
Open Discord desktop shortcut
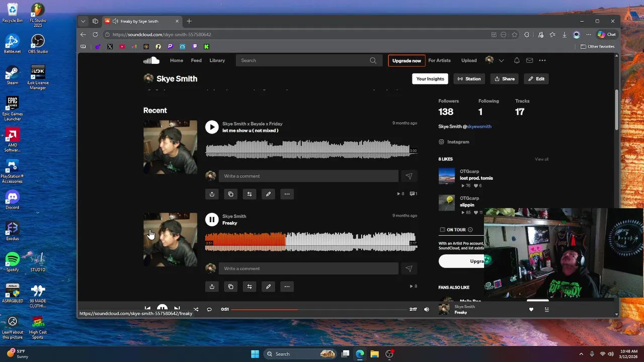pyautogui.click(x=13, y=200)
